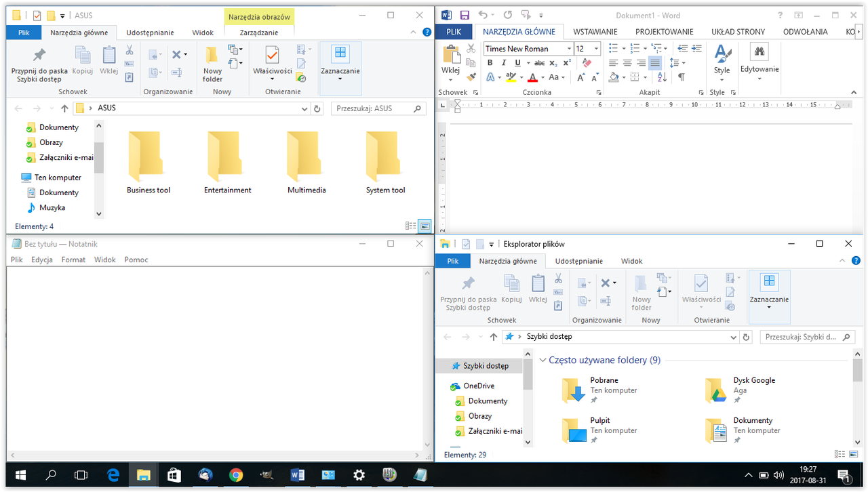
Task: Toggle show paragraph marks in Word
Action: pos(681,77)
